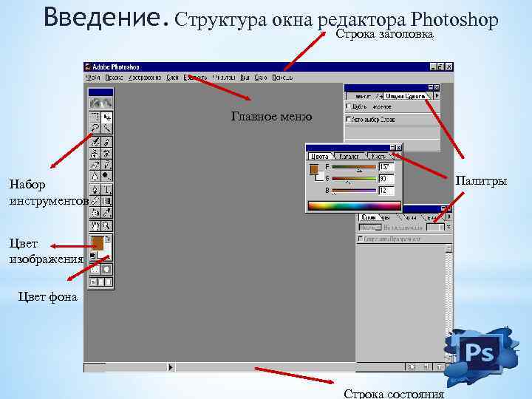Select the Pen tool
This screenshot has width=532, height=399.
point(95,189)
